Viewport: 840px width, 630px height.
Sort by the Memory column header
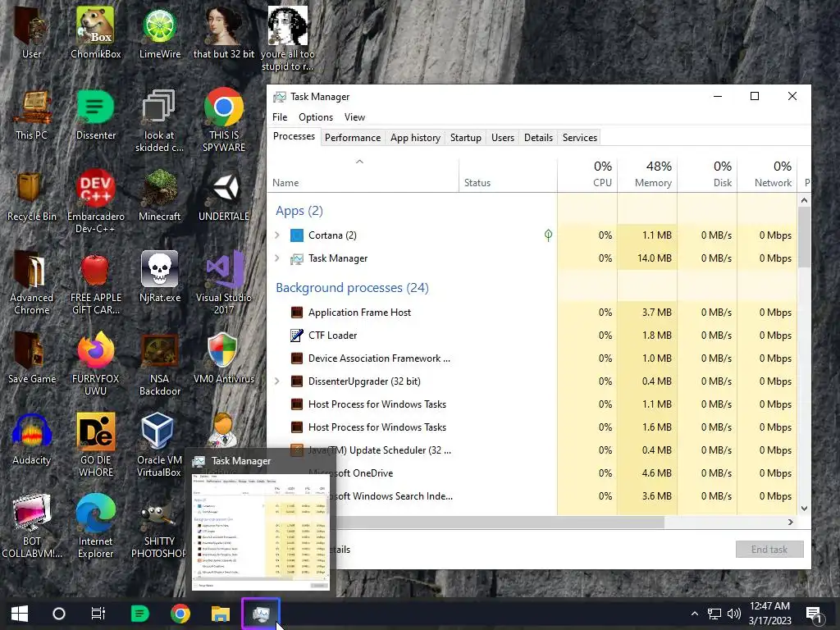647,175
